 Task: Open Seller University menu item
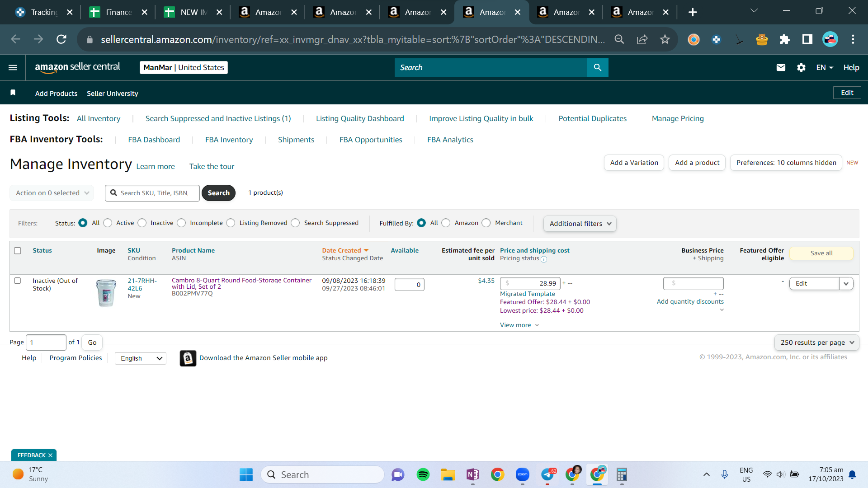coord(113,94)
